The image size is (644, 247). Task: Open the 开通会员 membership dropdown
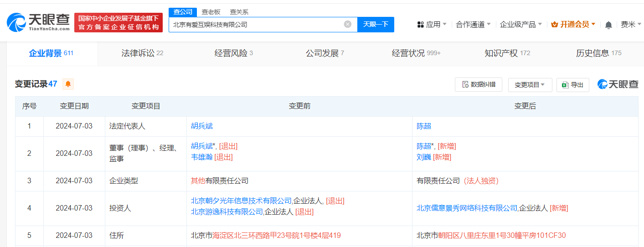(573, 25)
